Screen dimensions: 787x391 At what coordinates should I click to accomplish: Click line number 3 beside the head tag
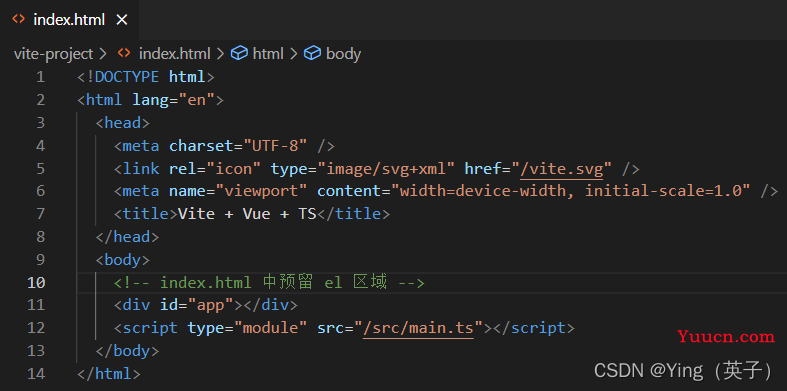41,123
